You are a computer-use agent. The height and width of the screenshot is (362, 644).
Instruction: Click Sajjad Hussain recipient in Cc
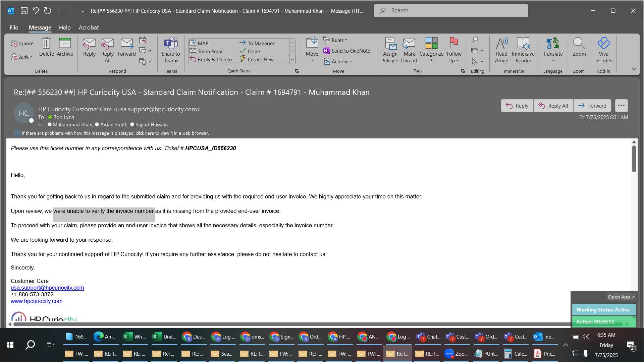click(x=151, y=125)
